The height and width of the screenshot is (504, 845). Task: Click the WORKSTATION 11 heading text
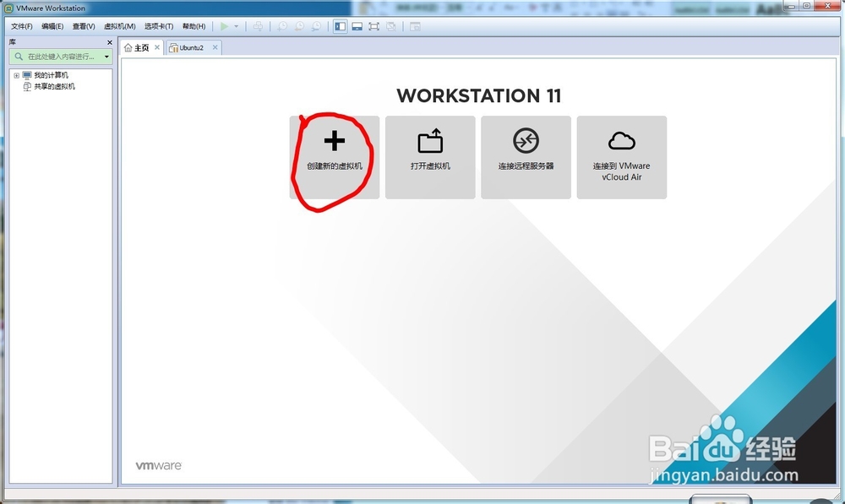[479, 96]
